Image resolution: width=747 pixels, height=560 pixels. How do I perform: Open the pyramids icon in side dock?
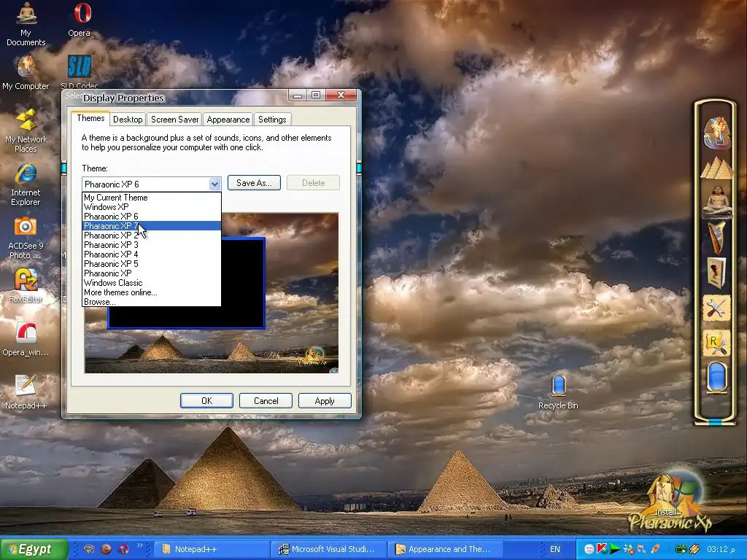pyautogui.click(x=716, y=168)
